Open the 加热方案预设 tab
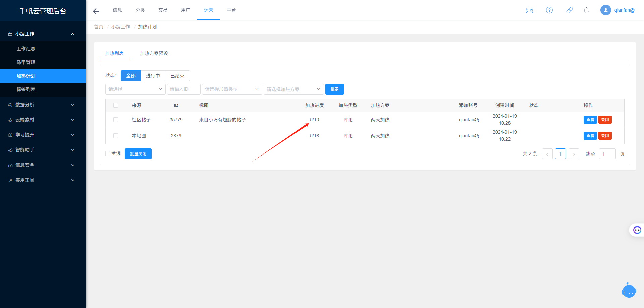 coord(154,53)
